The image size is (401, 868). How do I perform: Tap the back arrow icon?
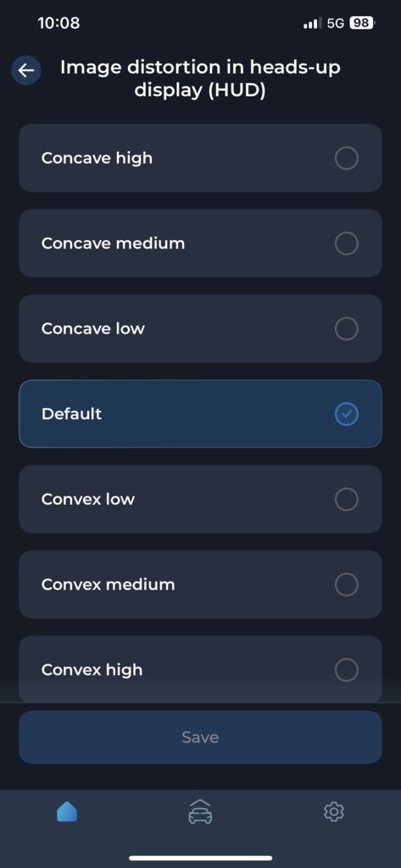(26, 70)
